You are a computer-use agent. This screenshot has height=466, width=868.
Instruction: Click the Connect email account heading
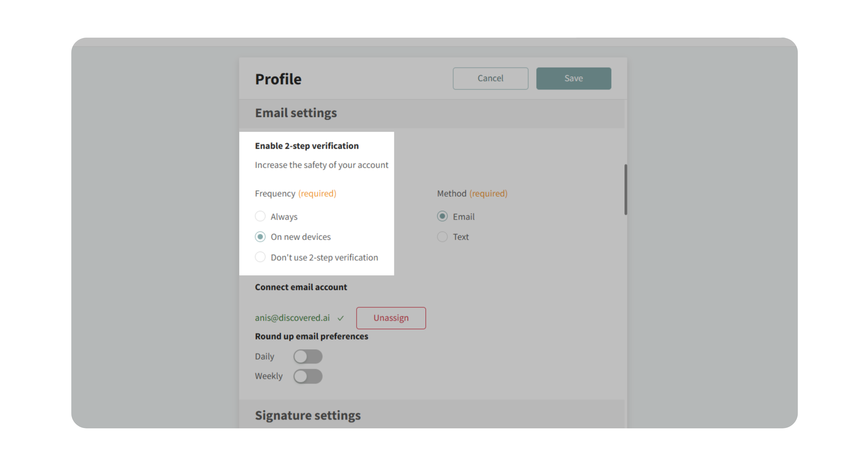pyautogui.click(x=301, y=287)
